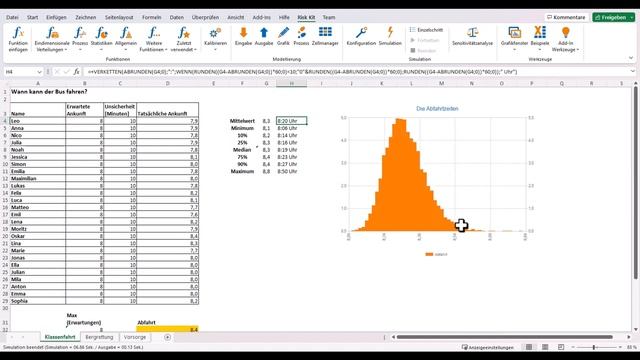Start the Simulation lightning icon
This screenshot has height=360, width=640.
pyautogui.click(x=390, y=36)
